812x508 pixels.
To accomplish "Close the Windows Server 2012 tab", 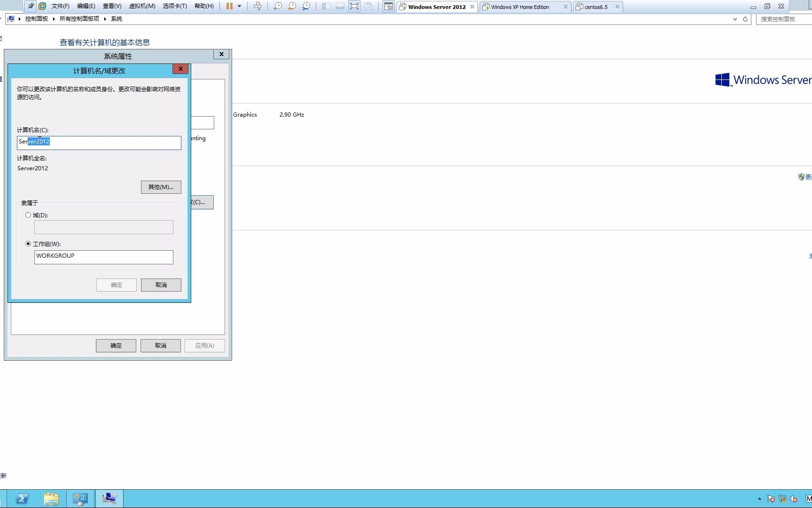I will pyautogui.click(x=472, y=7).
